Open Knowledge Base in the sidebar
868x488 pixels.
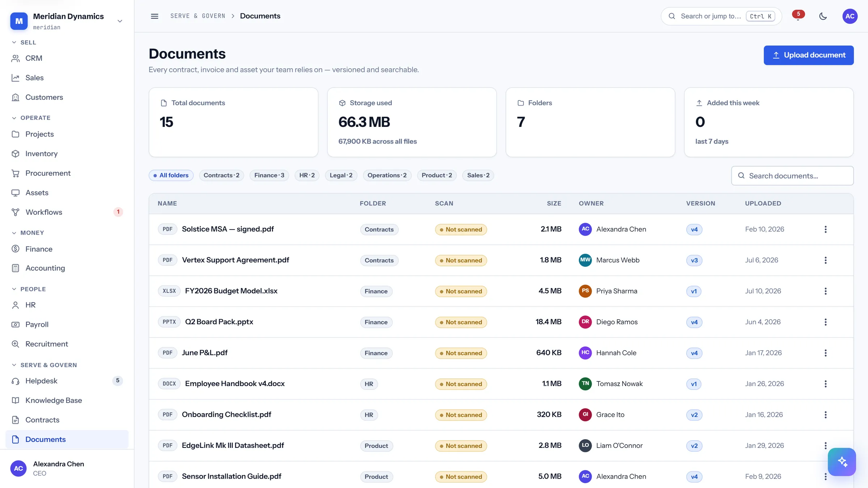click(x=67, y=401)
